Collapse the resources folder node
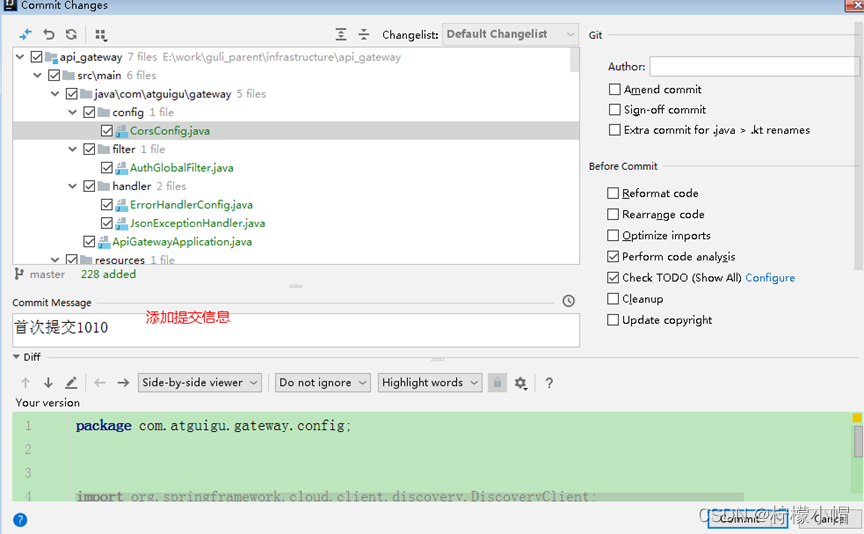Screen dimensions: 864x534 [55, 260]
